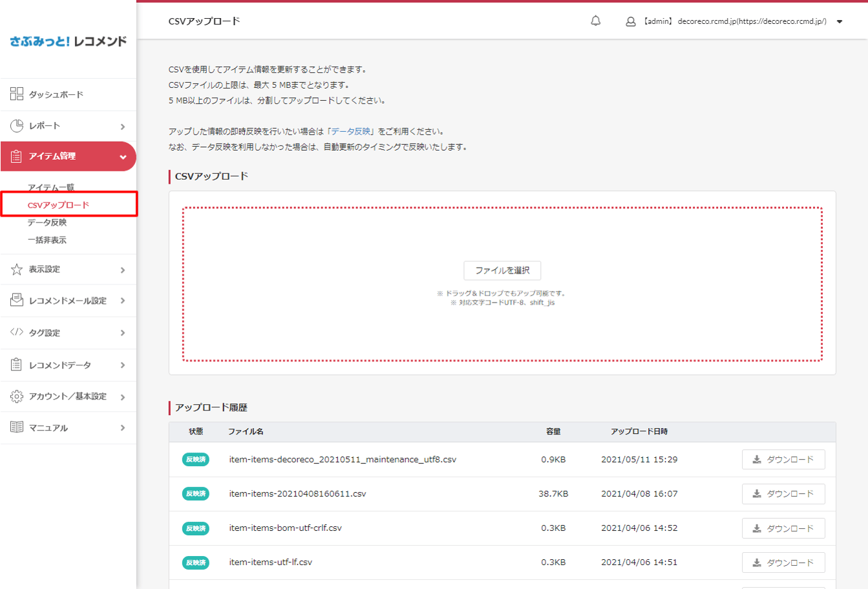Click the レコメンドメール設定 envelope icon
The image size is (868, 589).
tap(17, 300)
